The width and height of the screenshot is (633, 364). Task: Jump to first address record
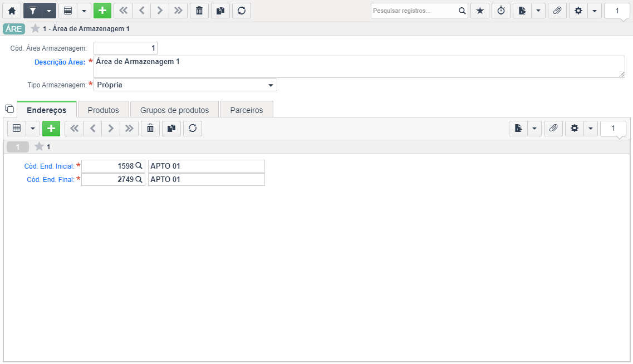[x=74, y=129]
